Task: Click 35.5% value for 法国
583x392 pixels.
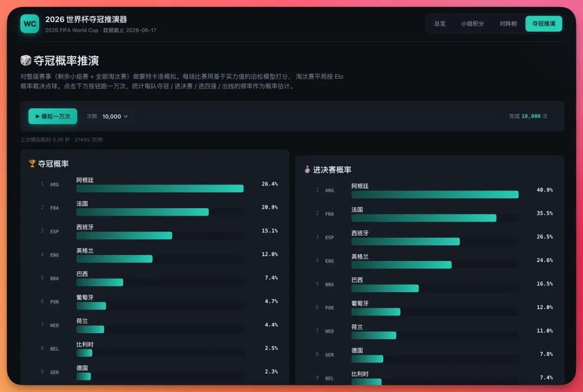Action: (545, 214)
